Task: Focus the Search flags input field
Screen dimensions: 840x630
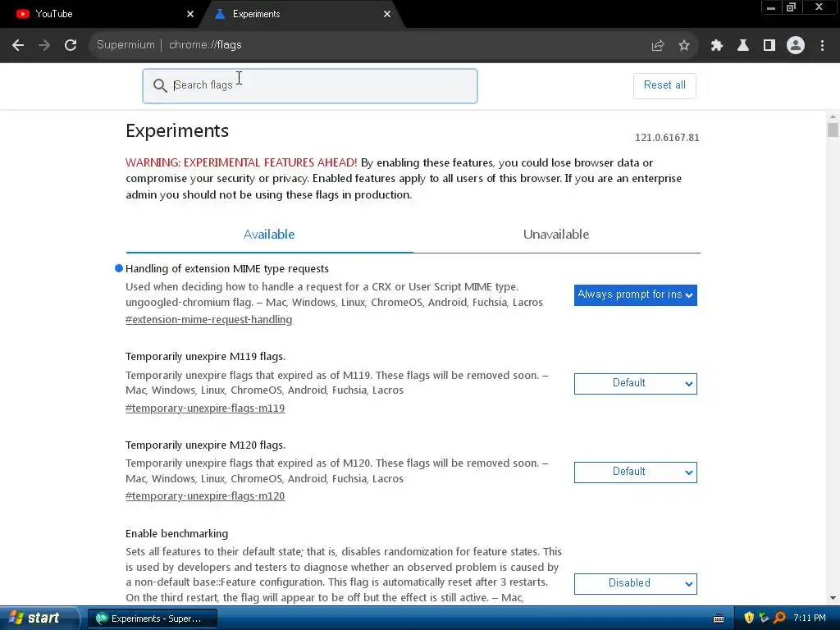Action: click(x=309, y=85)
